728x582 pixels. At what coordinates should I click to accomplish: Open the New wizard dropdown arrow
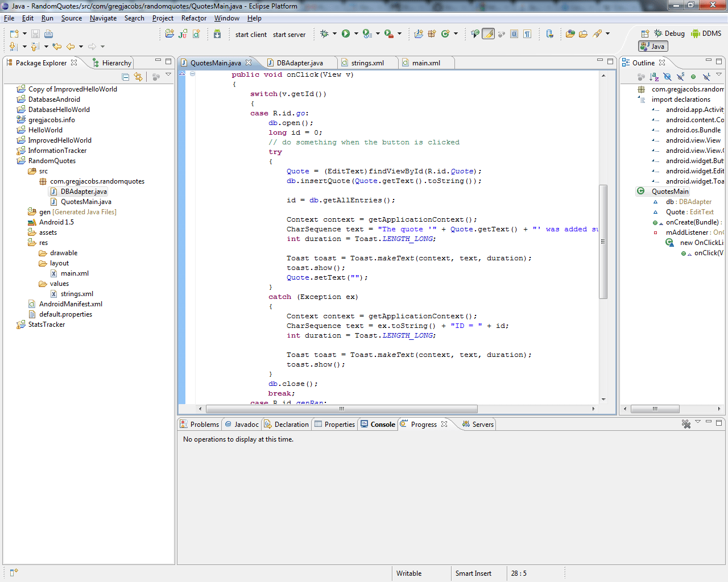click(x=24, y=34)
